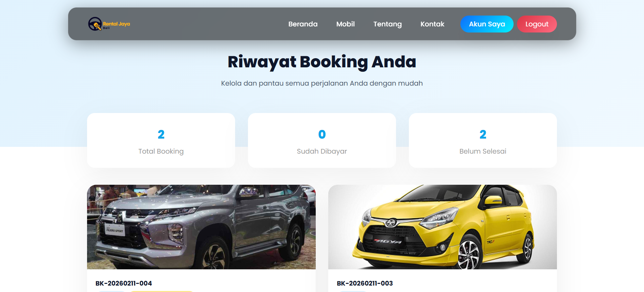The width and height of the screenshot is (644, 292).
Task: Open the Tentang page
Action: point(387,24)
